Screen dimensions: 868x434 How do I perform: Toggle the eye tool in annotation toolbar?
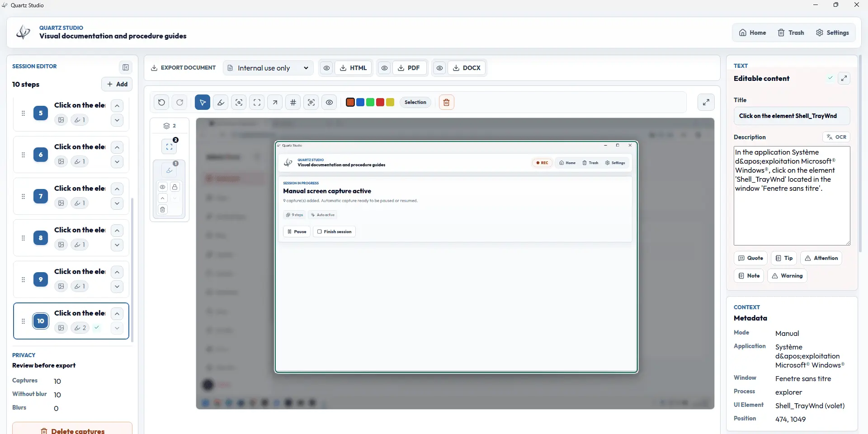pyautogui.click(x=329, y=102)
